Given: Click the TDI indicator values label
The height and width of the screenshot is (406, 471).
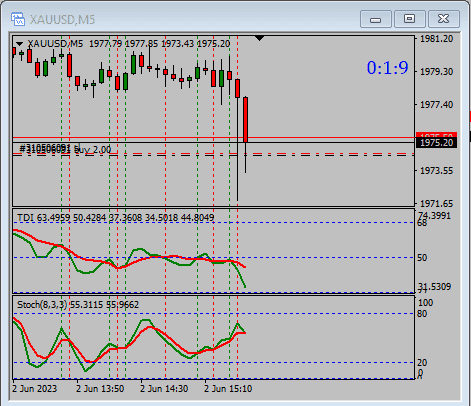Looking at the screenshot, I should tap(116, 218).
